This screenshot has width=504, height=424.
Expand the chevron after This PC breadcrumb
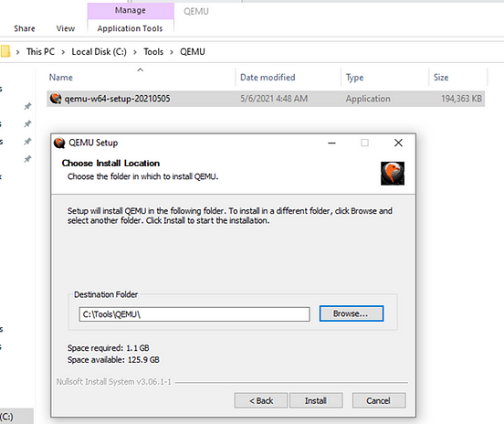coord(63,52)
